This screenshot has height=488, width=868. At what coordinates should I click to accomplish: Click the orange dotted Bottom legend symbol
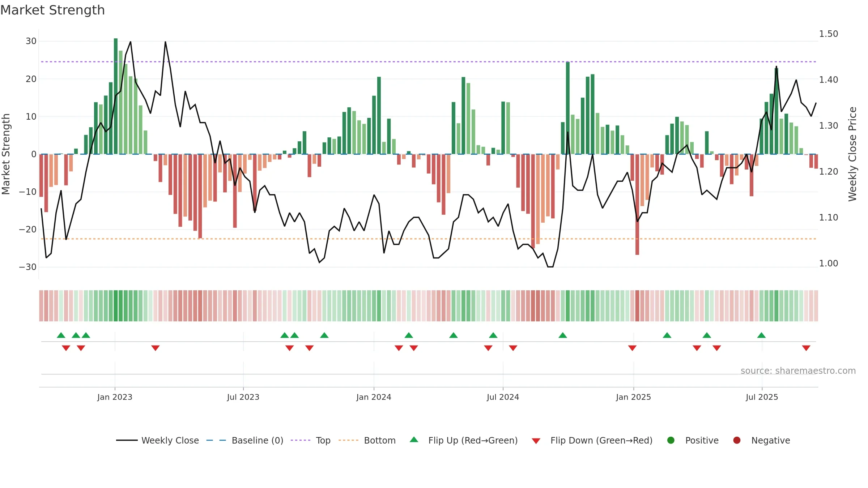(x=349, y=440)
